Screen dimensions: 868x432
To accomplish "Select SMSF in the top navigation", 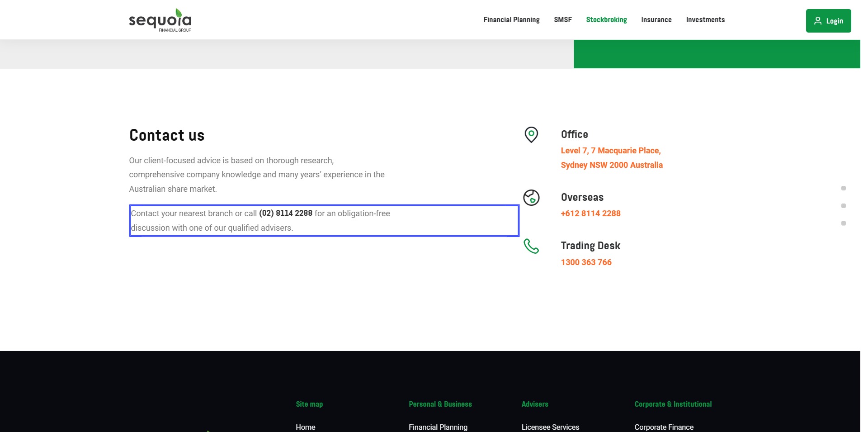I will [x=563, y=20].
